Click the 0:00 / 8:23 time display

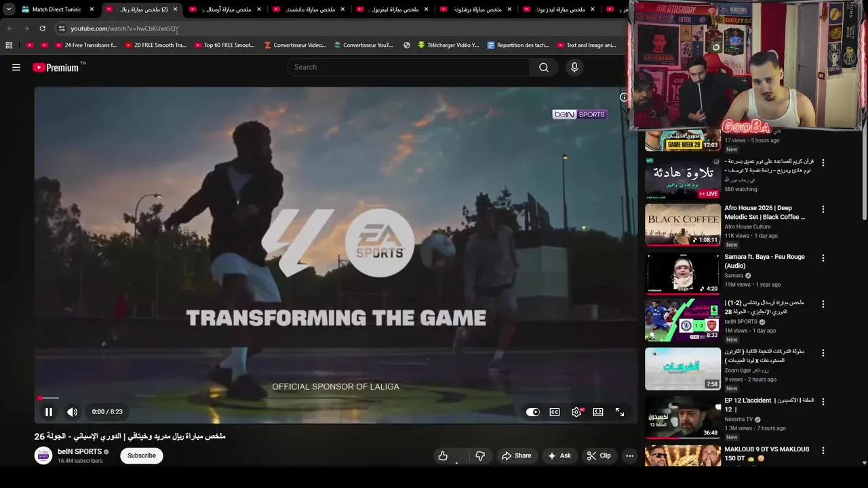(x=107, y=411)
